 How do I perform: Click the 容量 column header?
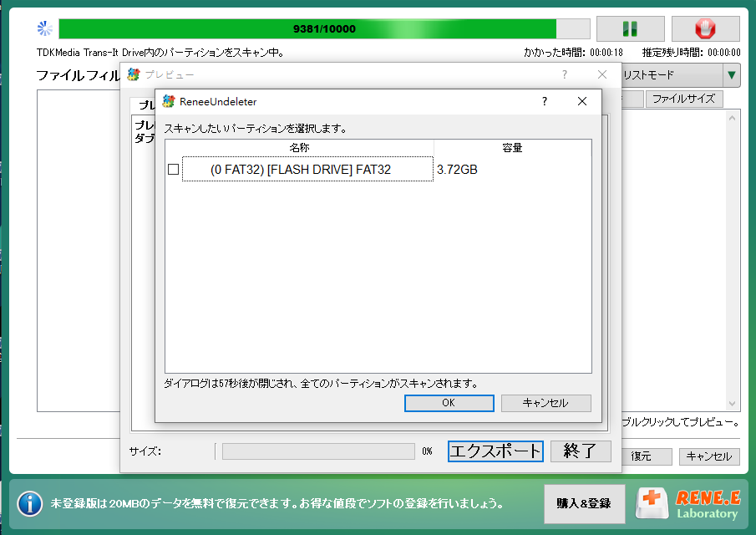tap(513, 148)
